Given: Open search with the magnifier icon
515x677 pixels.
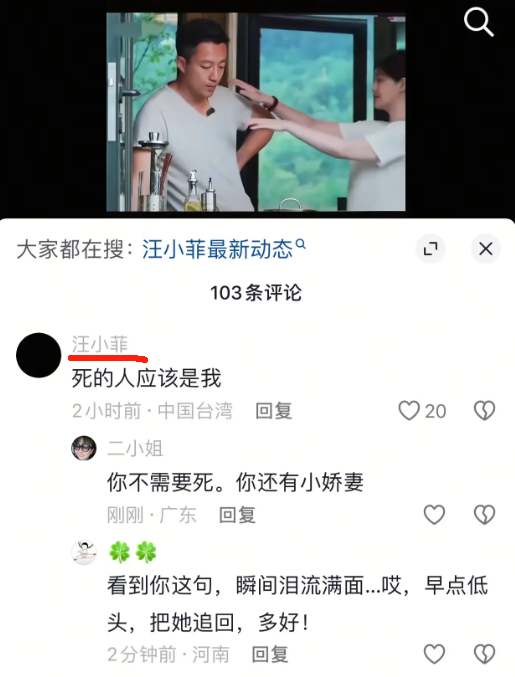Looking at the screenshot, I should [x=478, y=23].
